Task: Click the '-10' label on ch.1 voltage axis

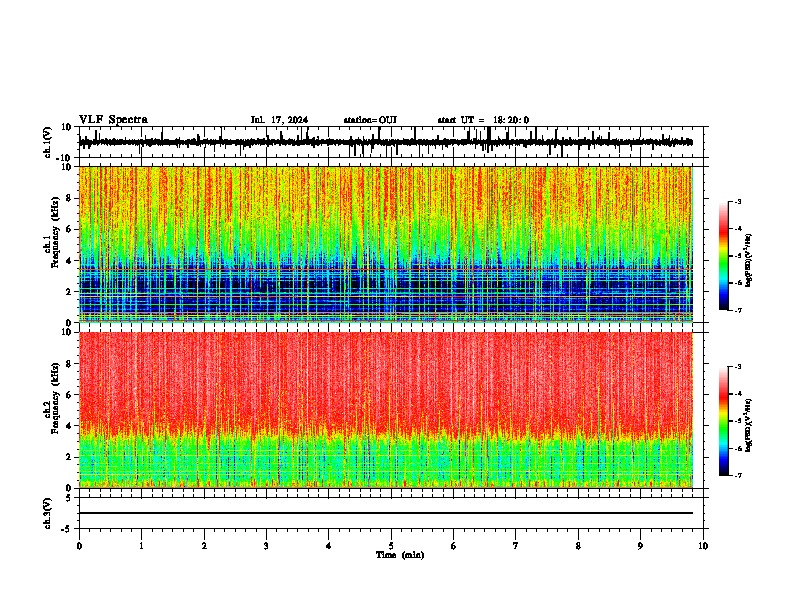Action: (x=65, y=158)
